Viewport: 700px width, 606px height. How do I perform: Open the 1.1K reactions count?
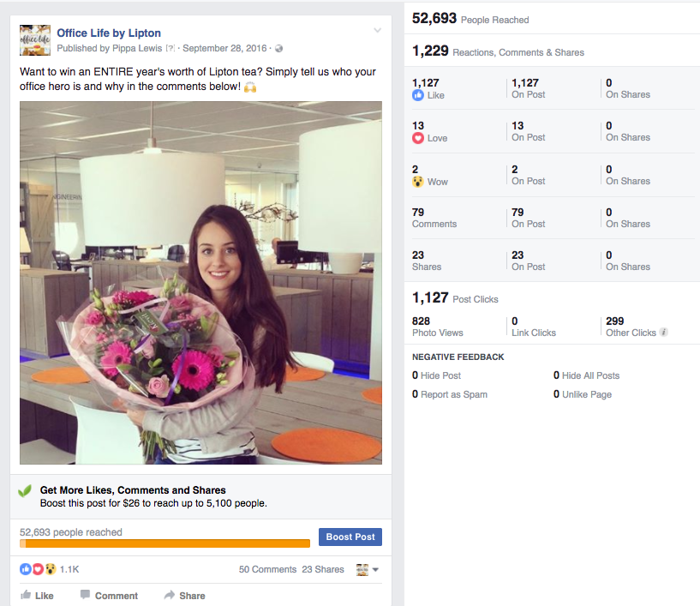tap(69, 569)
